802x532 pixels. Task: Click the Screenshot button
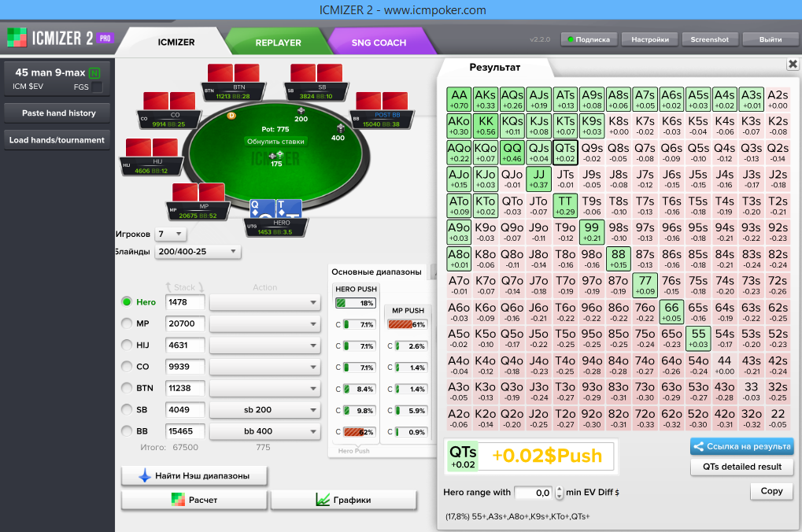pyautogui.click(x=709, y=39)
